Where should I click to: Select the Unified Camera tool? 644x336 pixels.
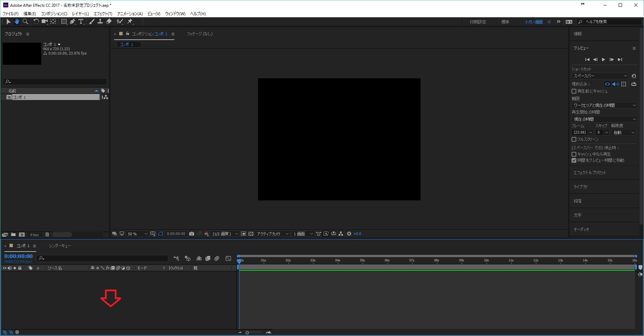[44, 22]
